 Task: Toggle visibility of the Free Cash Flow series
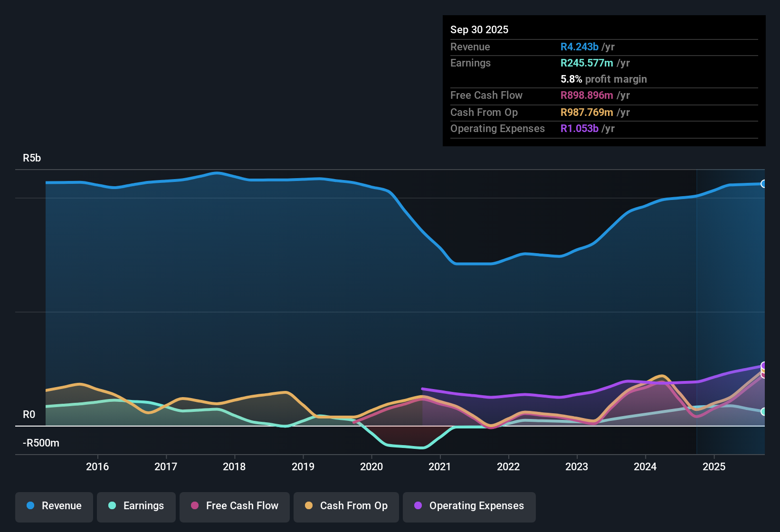(x=234, y=506)
